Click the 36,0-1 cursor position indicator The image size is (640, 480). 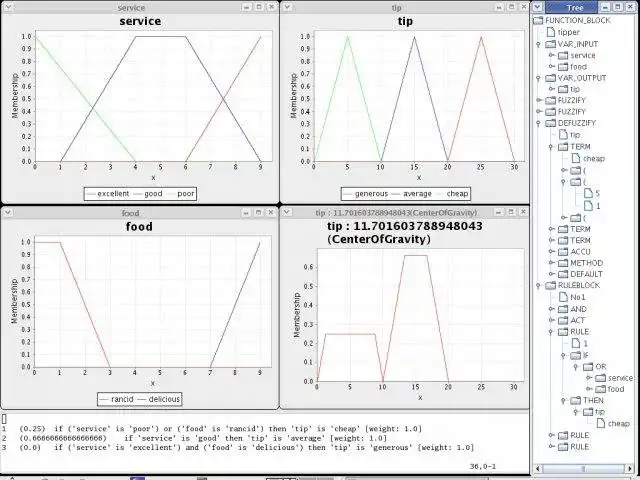pos(483,466)
